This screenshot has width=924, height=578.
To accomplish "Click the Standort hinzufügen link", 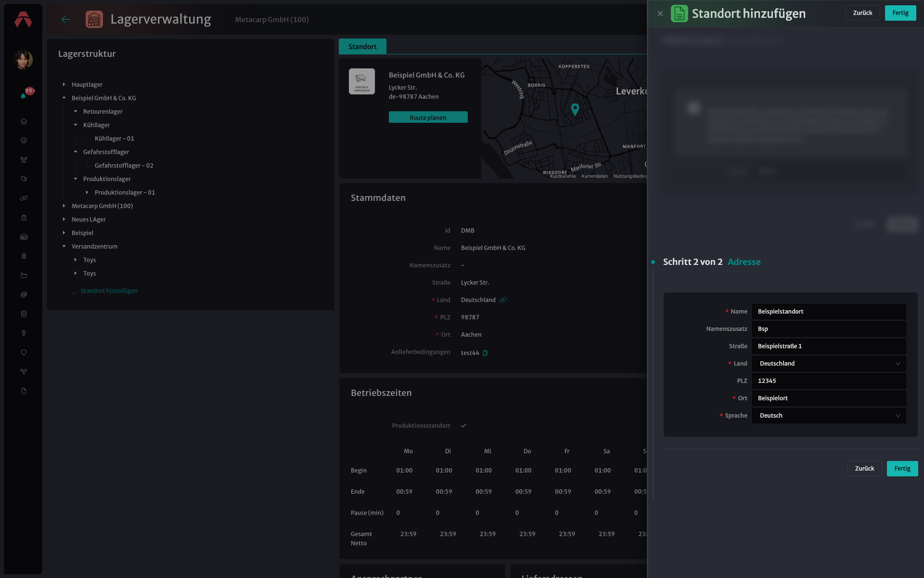I will (109, 291).
